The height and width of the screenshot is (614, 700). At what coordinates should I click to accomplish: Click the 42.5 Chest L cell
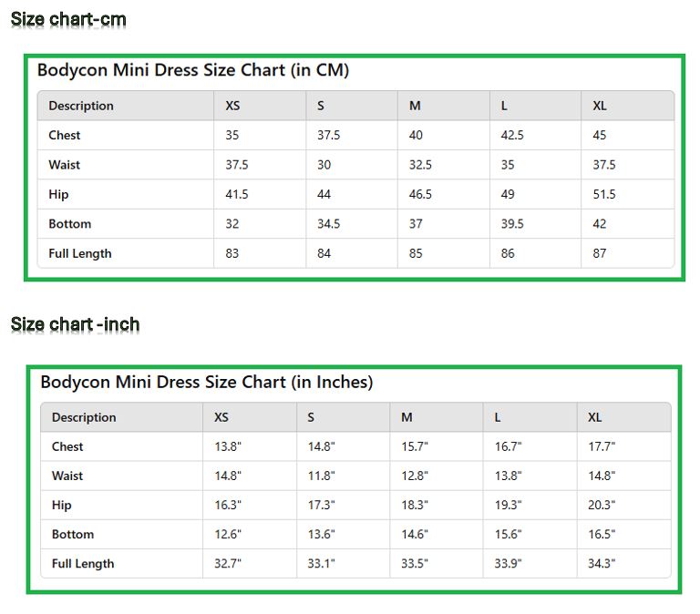512,135
